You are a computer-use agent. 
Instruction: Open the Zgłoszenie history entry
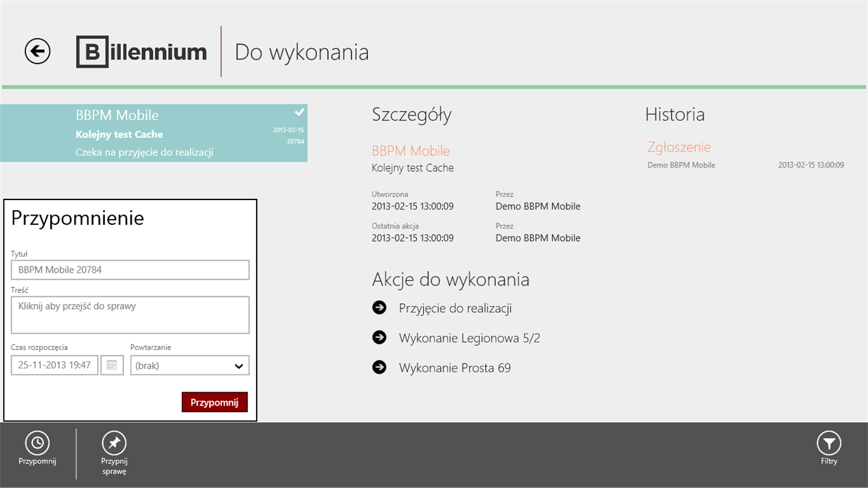click(x=679, y=147)
